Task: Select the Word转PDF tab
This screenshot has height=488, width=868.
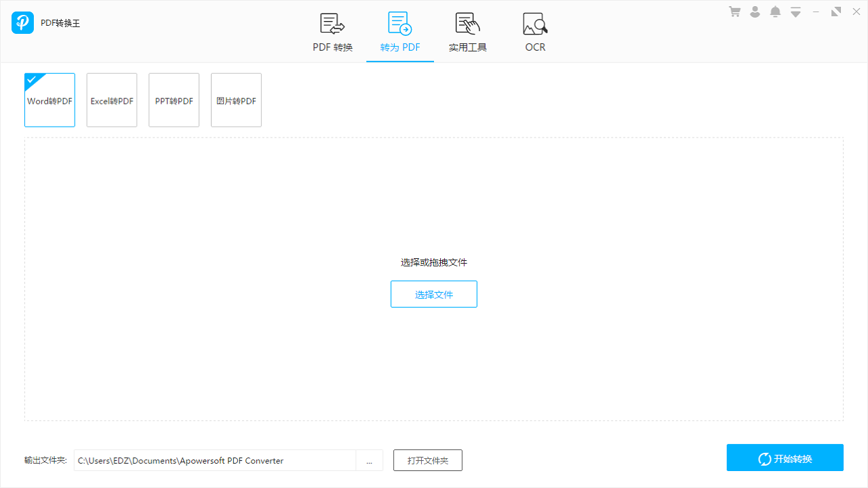Action: coord(50,100)
